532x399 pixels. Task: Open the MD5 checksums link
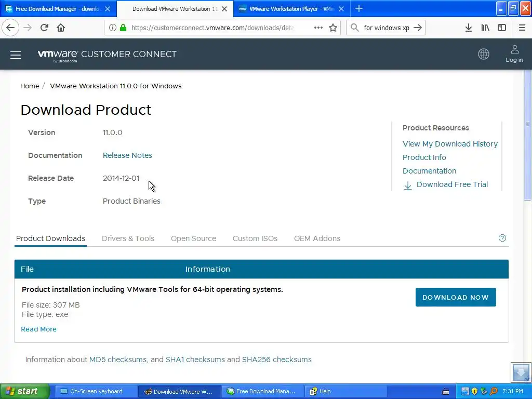(118, 360)
